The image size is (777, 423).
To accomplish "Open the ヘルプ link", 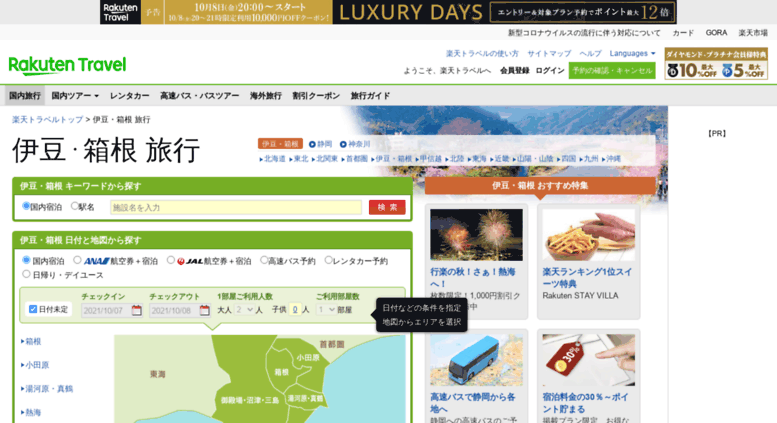I will click(x=590, y=53).
